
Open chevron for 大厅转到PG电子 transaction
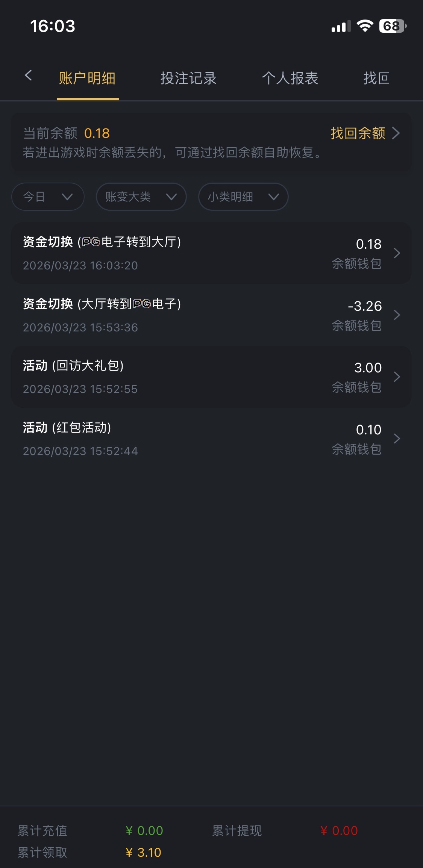point(397,315)
